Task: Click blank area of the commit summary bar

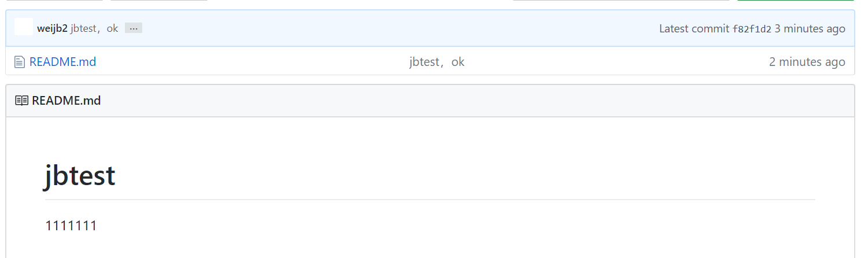Action: click(x=405, y=29)
